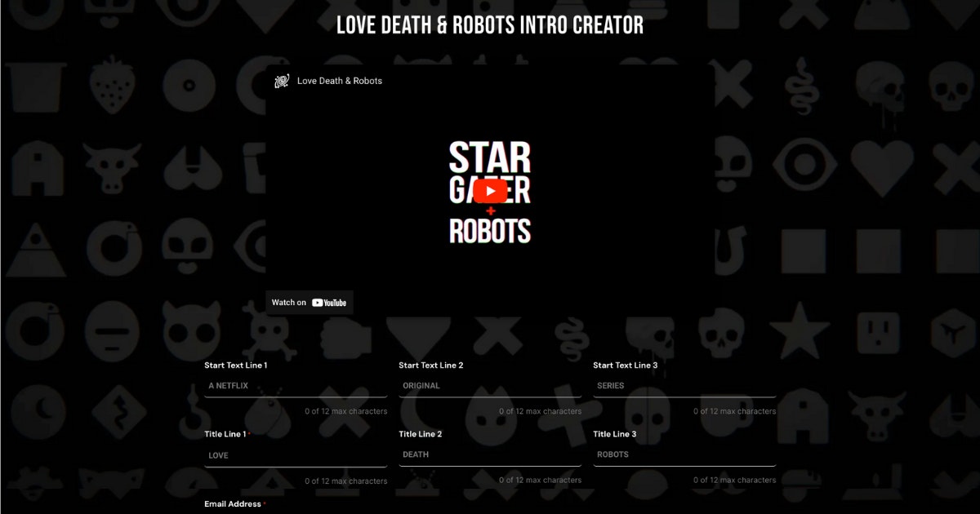Image resolution: width=980 pixels, height=514 pixels.
Task: Click the 'Title Line 3' label
Action: tap(615, 435)
